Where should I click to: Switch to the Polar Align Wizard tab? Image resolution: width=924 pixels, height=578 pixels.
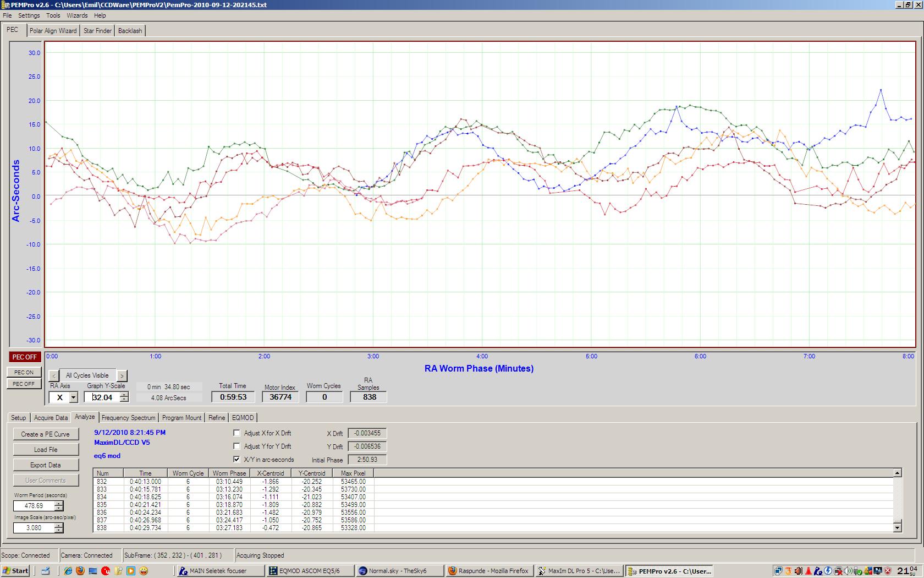(x=53, y=31)
